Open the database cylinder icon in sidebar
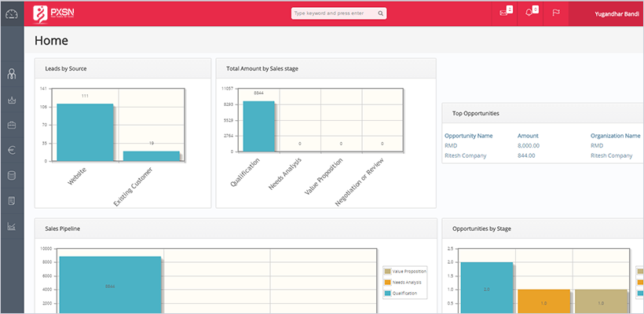Viewport: 644px width, 314px height. point(11,176)
